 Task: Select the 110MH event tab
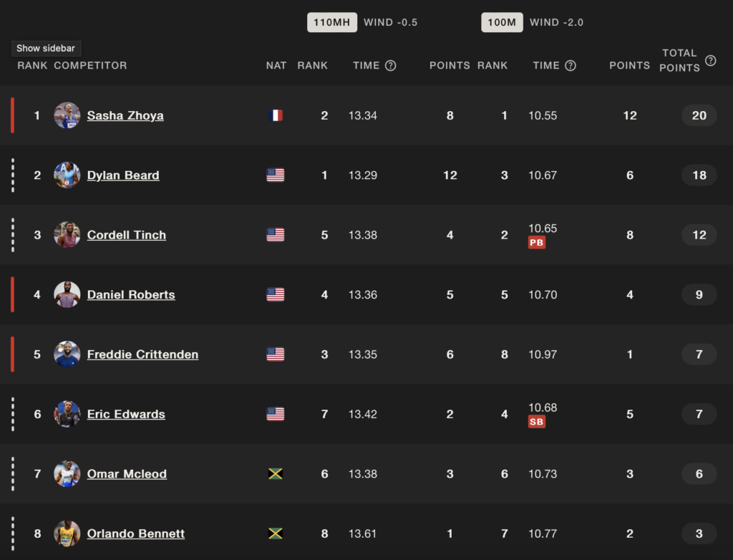[x=332, y=22]
